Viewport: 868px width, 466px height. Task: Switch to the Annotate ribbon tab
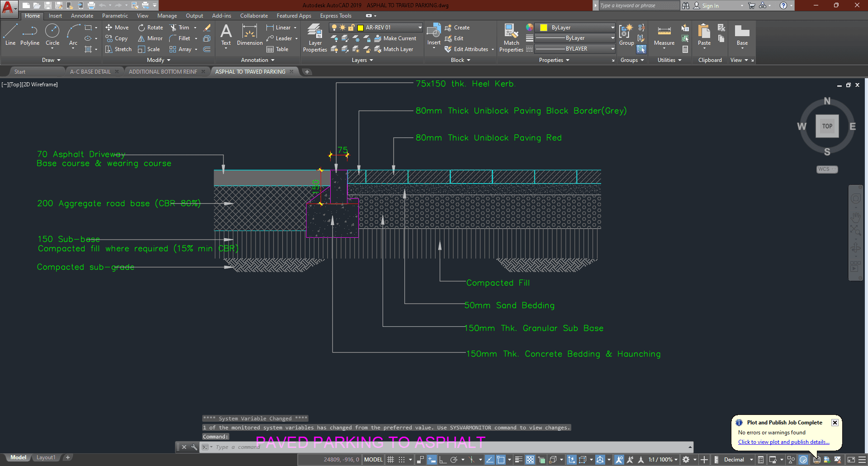[82, 16]
